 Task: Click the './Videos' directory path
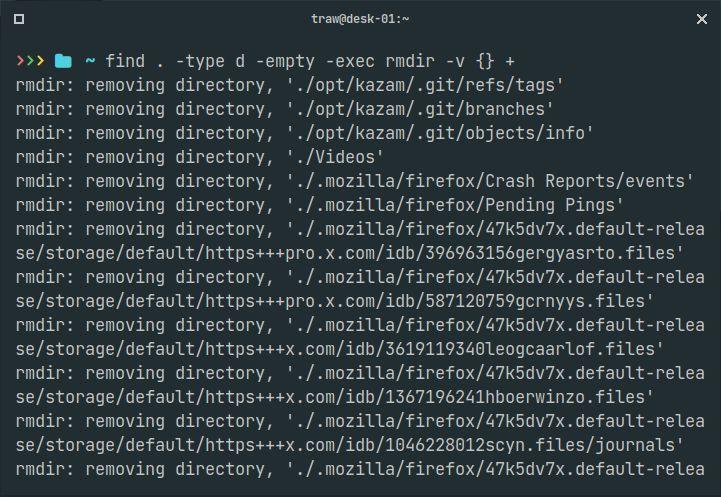pos(336,157)
